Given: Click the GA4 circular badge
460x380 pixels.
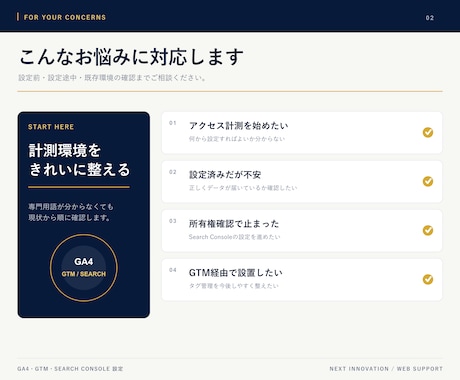Looking at the screenshot, I should click(84, 268).
